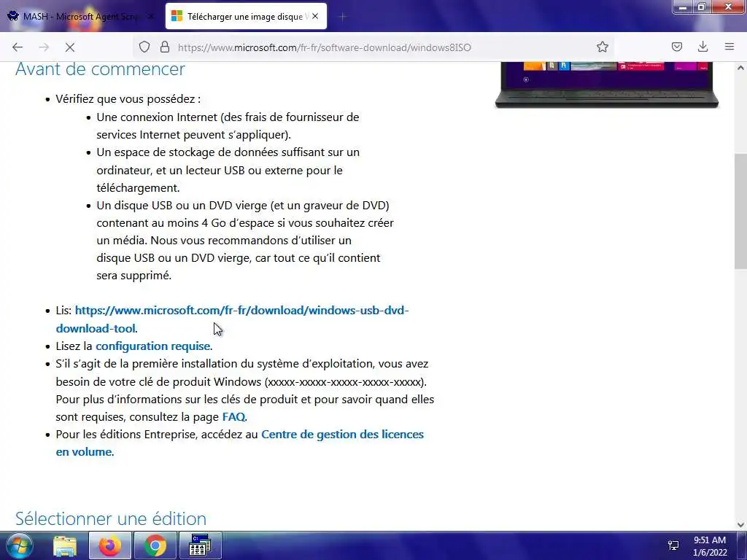Click the network status tray icon
The height and width of the screenshot is (560, 747).
[x=673, y=545]
